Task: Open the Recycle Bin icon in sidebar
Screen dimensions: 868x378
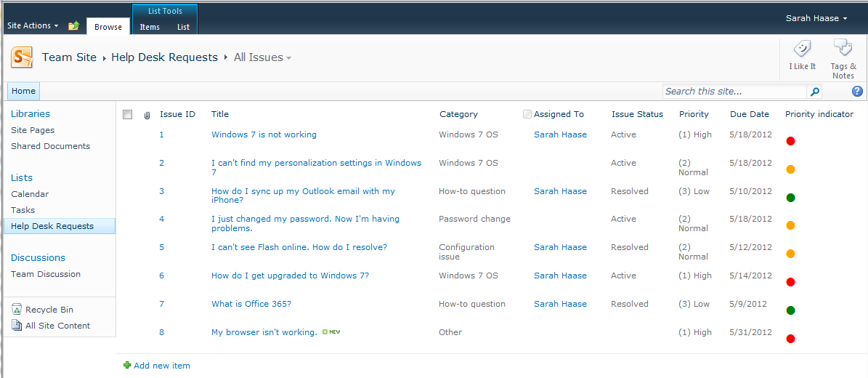Action: coord(17,310)
